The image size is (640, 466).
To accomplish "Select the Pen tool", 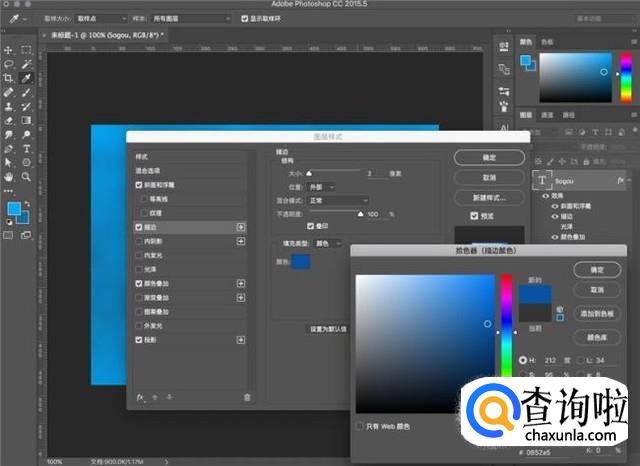I will (x=8, y=149).
